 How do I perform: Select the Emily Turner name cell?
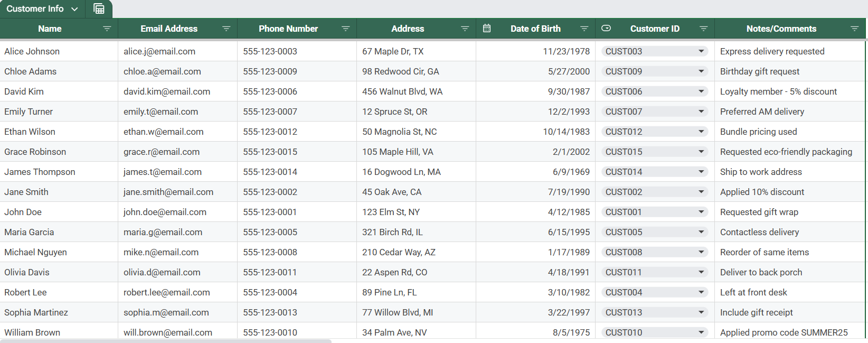pos(59,112)
